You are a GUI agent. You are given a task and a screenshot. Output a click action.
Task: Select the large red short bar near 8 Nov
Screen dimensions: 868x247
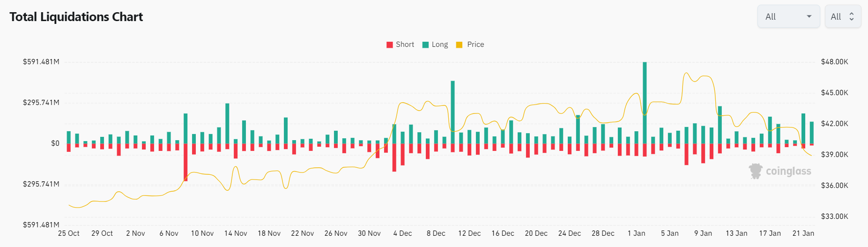click(x=185, y=162)
